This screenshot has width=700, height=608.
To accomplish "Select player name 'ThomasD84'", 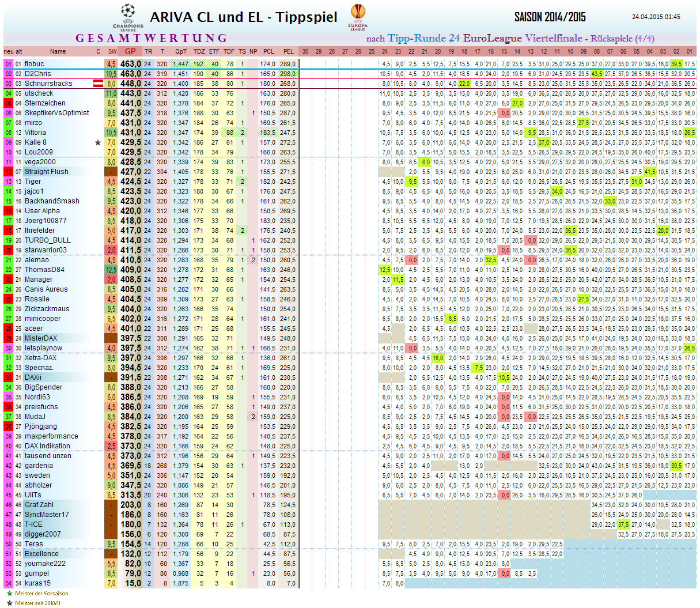I will [44, 270].
